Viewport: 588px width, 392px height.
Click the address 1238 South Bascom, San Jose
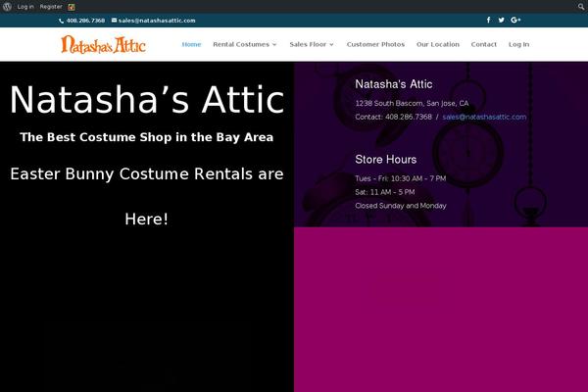[412, 103]
